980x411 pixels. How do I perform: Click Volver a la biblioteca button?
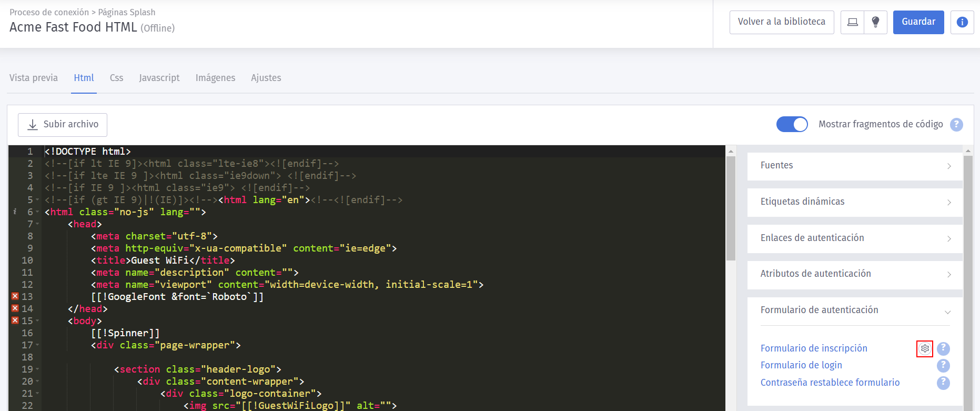782,22
